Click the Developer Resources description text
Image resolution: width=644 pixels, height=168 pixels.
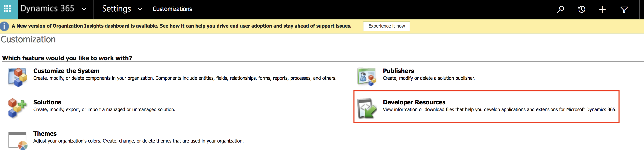(x=500, y=110)
